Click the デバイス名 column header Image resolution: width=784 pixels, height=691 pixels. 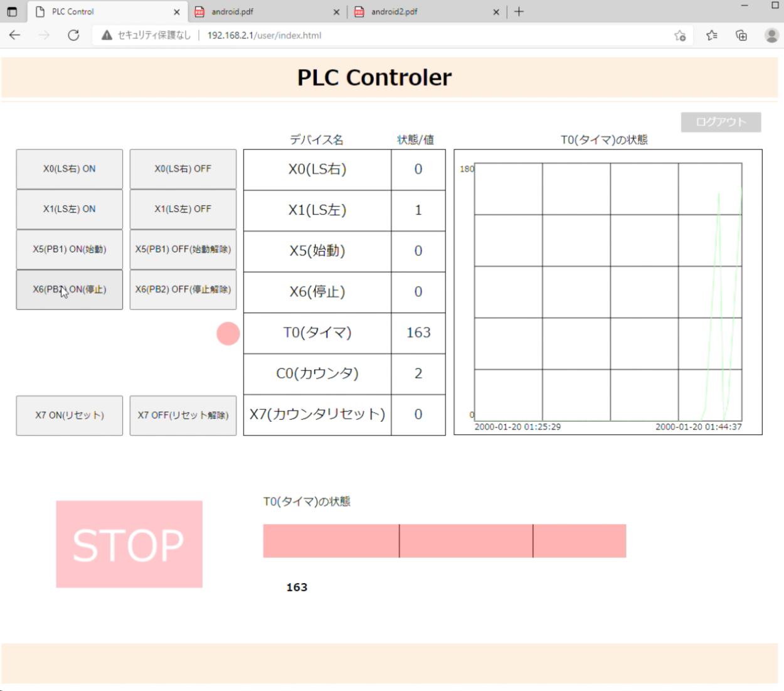pyautogui.click(x=317, y=139)
